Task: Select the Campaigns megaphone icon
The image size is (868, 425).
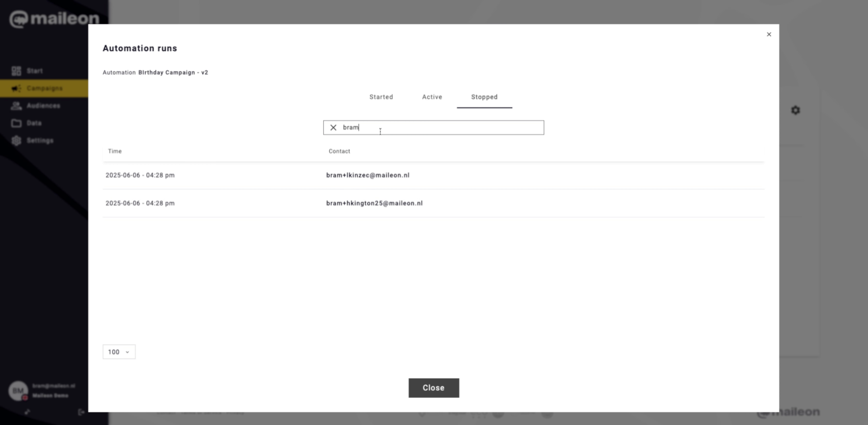Action: pyautogui.click(x=16, y=88)
